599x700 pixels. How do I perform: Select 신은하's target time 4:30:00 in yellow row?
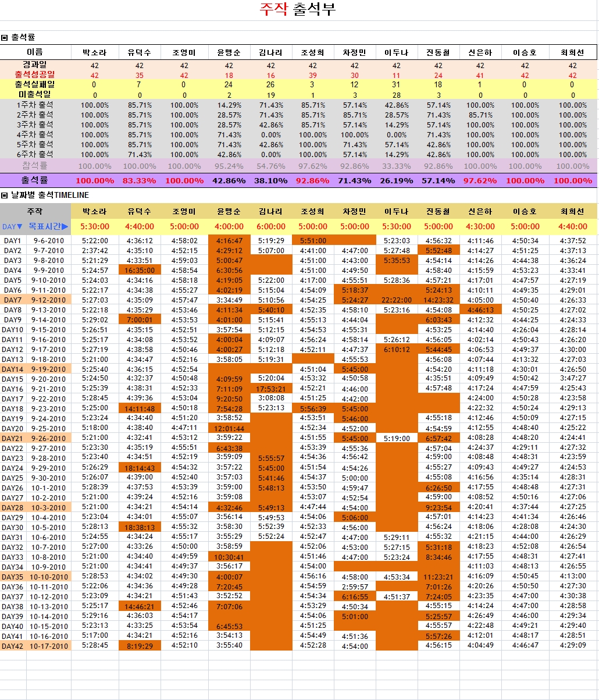[x=480, y=227]
